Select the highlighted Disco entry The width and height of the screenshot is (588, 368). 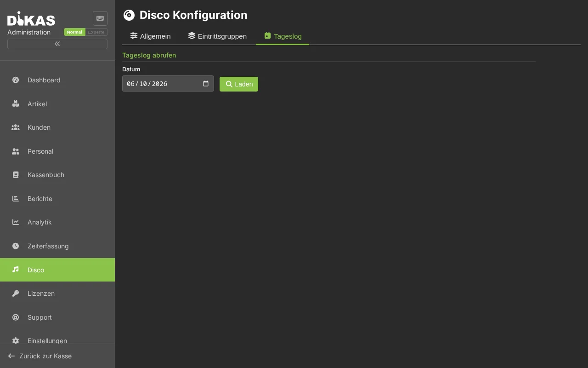[57, 270]
